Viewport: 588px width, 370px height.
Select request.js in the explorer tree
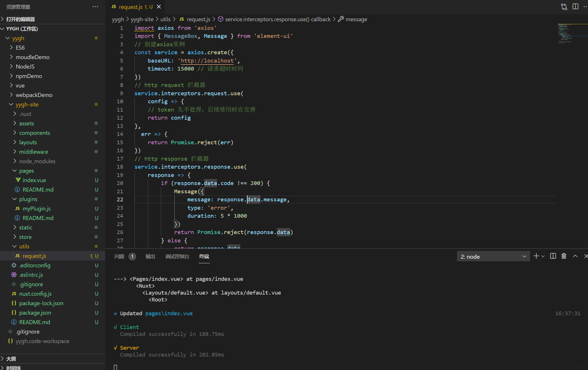coord(52,256)
